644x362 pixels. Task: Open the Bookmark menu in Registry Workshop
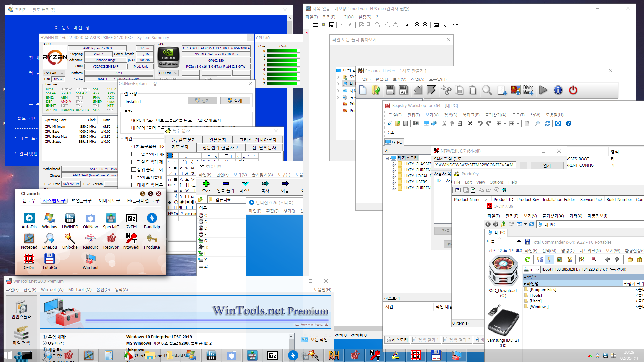click(x=471, y=115)
